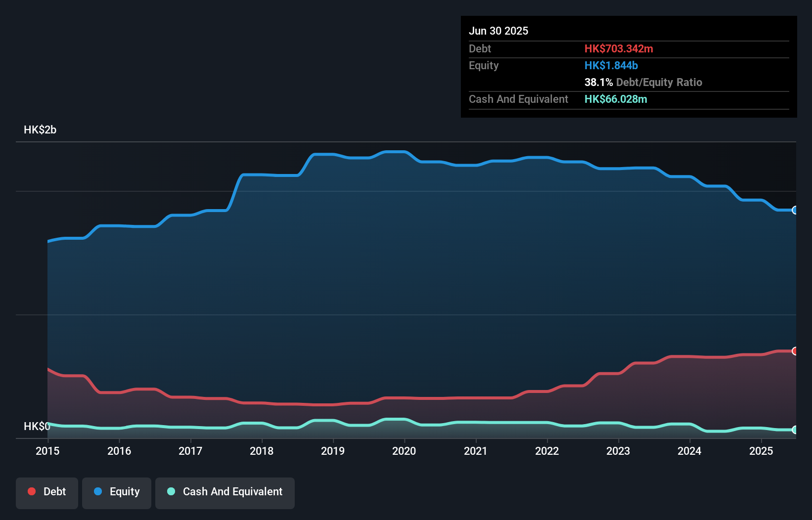
Task: Click the red Debt legend dot
Action: 32,492
